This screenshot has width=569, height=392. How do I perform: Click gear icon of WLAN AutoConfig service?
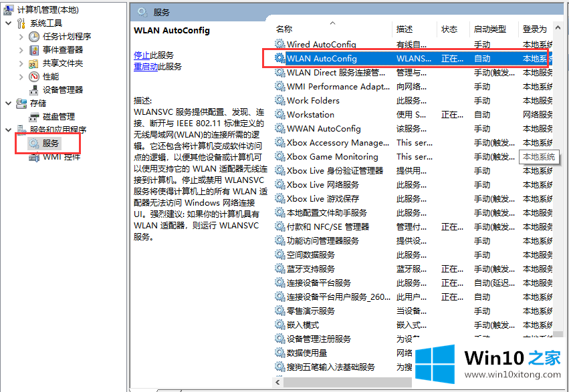279,58
